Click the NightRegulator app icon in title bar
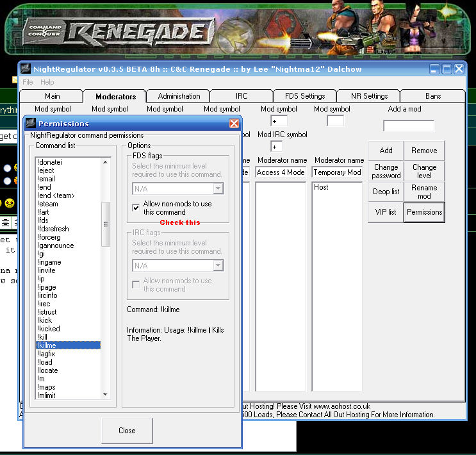 point(26,69)
